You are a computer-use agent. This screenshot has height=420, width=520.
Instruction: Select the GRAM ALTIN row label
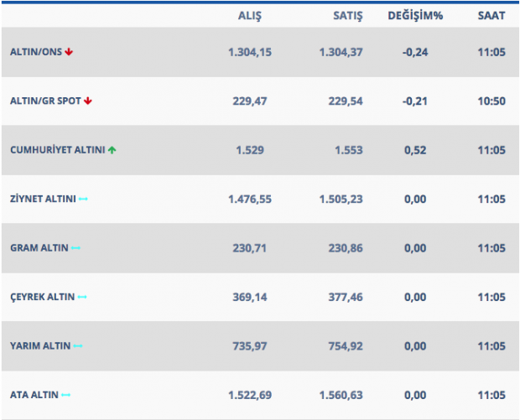tap(39, 248)
